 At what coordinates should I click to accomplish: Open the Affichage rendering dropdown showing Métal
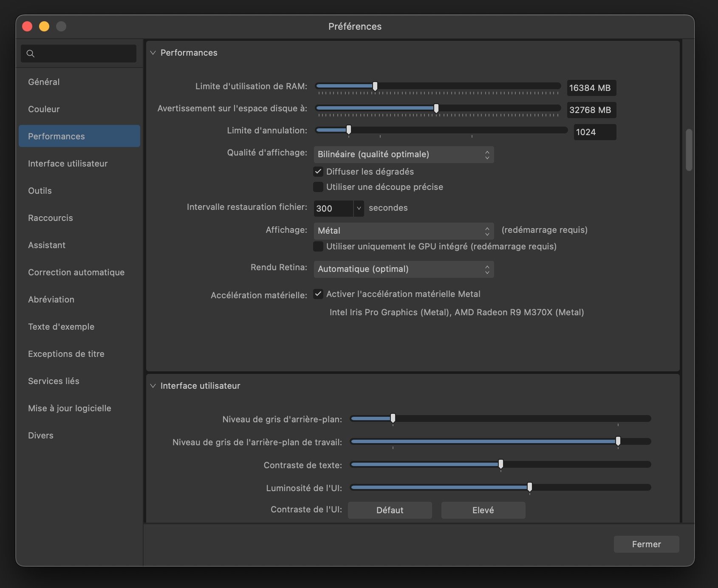coord(403,231)
